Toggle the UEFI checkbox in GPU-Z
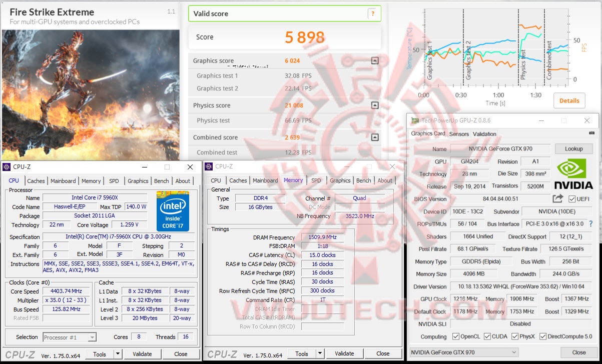The height and width of the screenshot is (364, 602). [x=572, y=199]
